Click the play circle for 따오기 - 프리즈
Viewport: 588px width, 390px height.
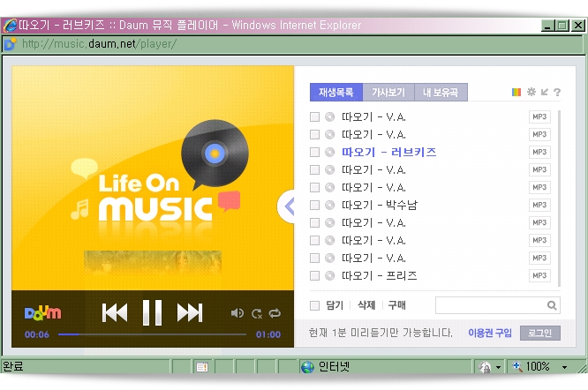(329, 275)
